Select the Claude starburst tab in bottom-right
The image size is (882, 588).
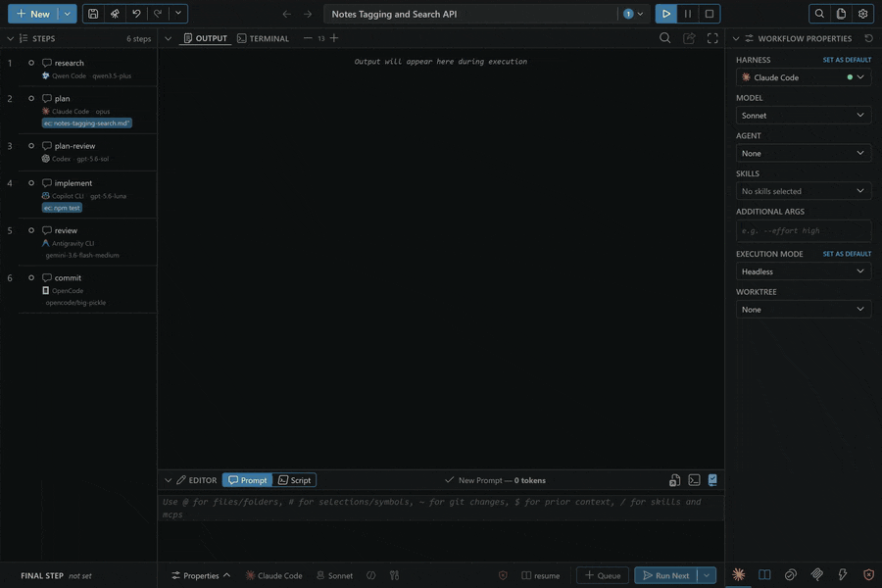739,574
